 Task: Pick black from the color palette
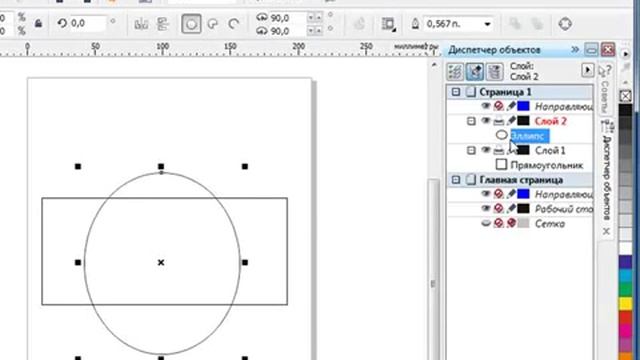click(625, 110)
